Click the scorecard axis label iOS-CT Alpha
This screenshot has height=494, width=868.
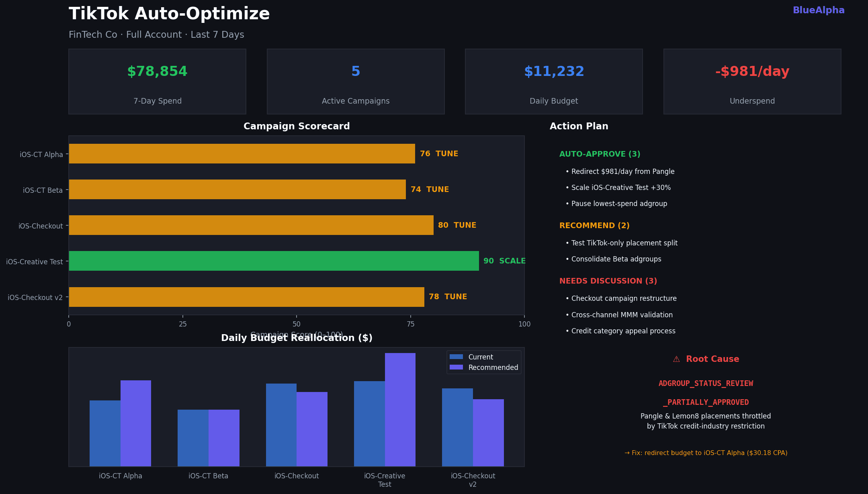(41, 155)
